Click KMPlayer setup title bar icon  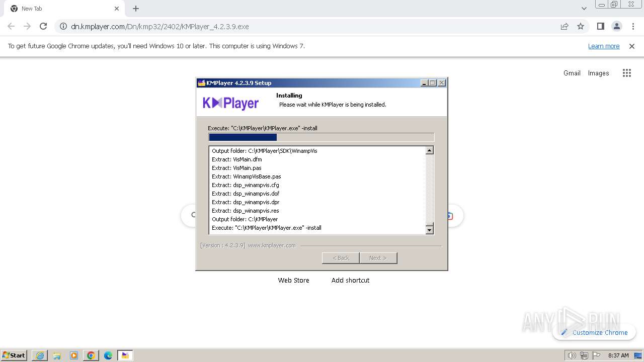point(201,83)
